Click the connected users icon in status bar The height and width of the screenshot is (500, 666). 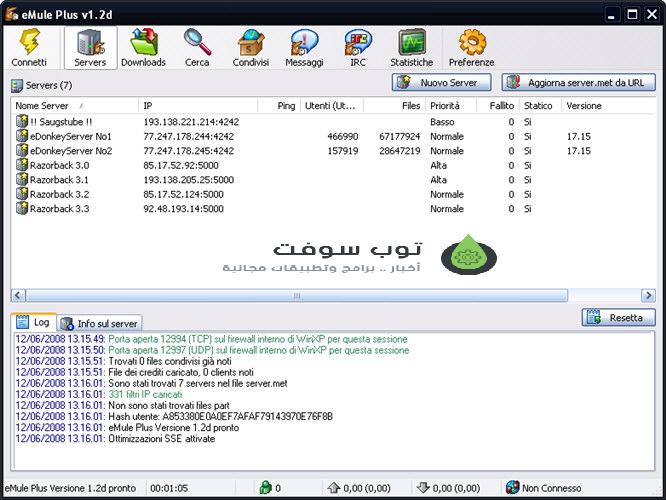pos(265,488)
